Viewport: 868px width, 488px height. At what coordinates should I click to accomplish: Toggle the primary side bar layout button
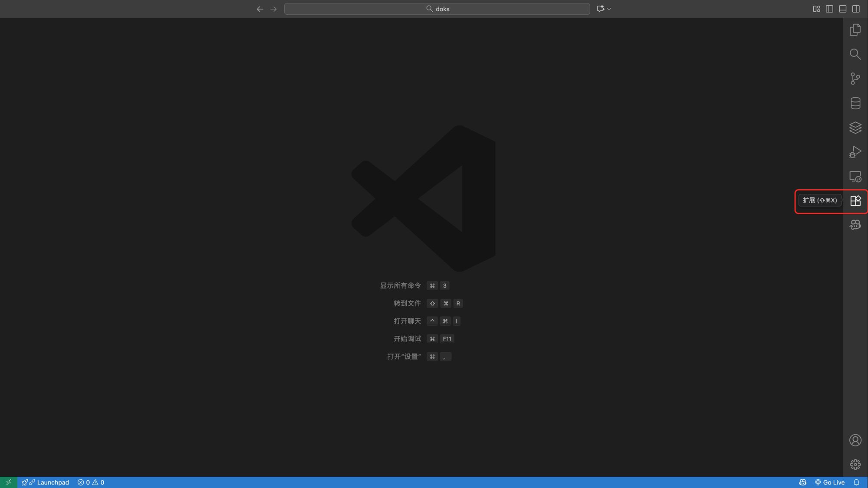829,9
